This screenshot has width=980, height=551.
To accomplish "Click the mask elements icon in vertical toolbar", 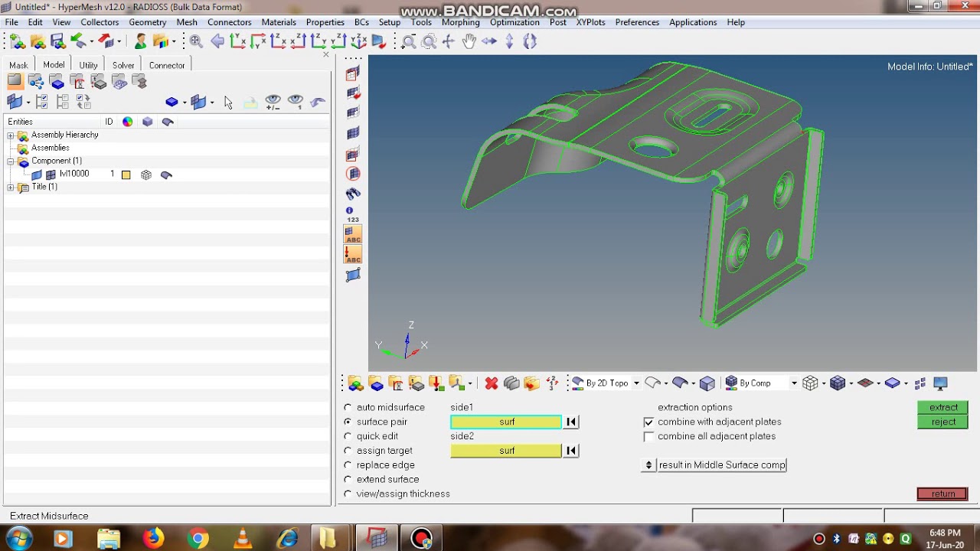I will [353, 73].
